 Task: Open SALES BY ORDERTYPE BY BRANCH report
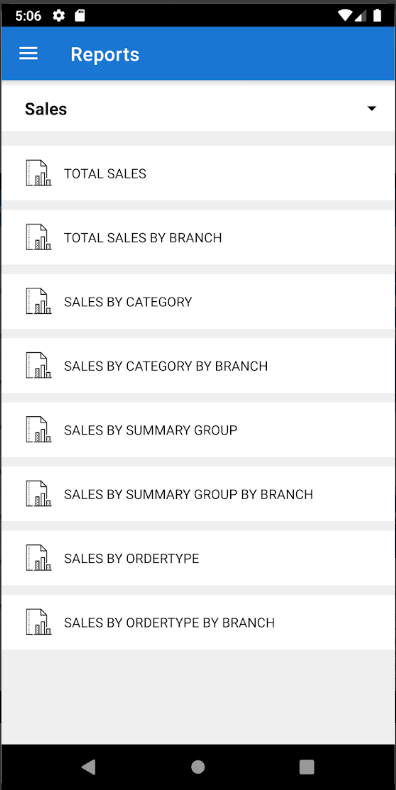click(198, 622)
